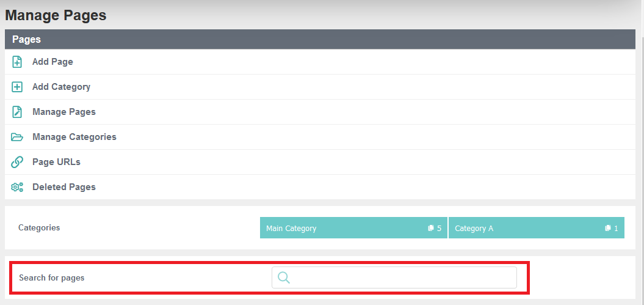Open the Add Category link
The image size is (644, 305).
[61, 87]
